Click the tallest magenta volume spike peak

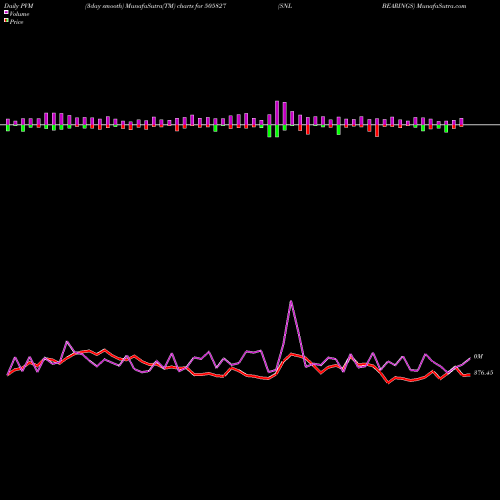click(291, 302)
